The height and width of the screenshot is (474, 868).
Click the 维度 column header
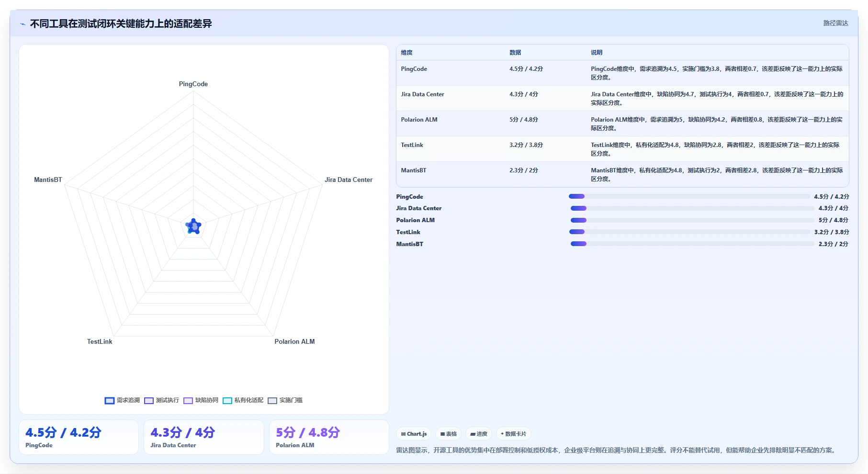(x=406, y=53)
